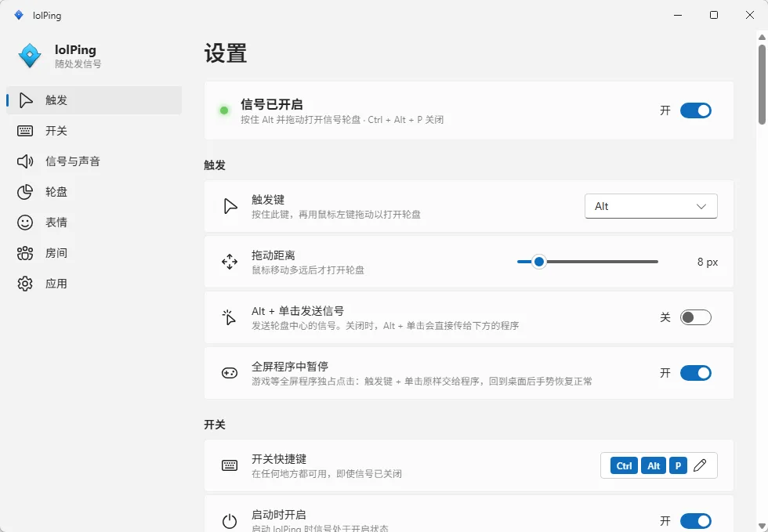The width and height of the screenshot is (768, 532).
Task: Click the four-way arrows icon in the 拖动距离 row
Action: click(229, 262)
